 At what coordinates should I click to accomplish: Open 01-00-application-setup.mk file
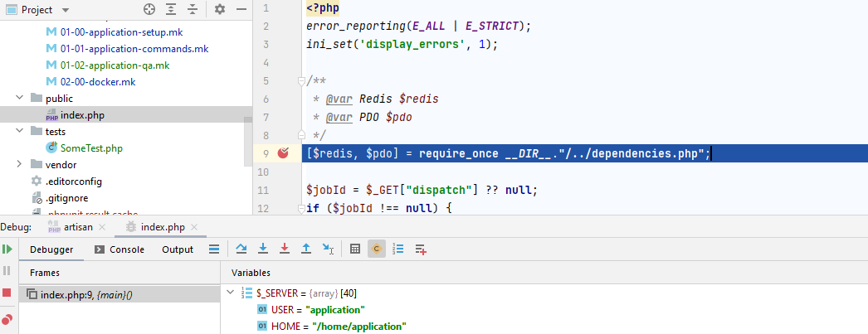point(121,32)
